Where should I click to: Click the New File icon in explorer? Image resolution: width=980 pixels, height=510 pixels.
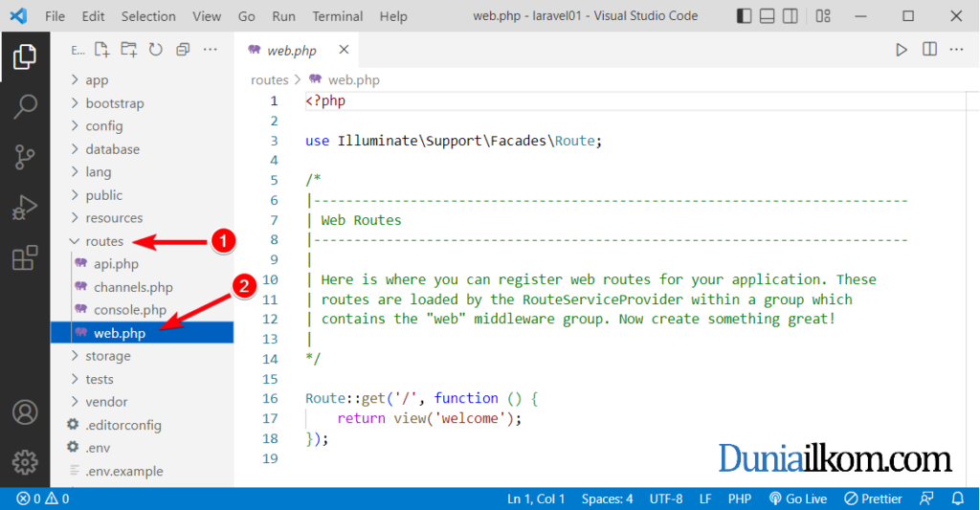pyautogui.click(x=101, y=50)
